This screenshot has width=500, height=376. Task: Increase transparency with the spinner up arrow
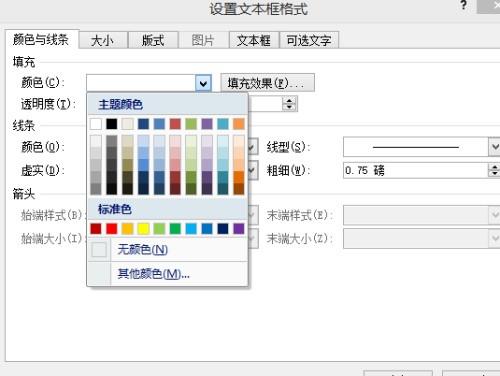[x=289, y=101]
